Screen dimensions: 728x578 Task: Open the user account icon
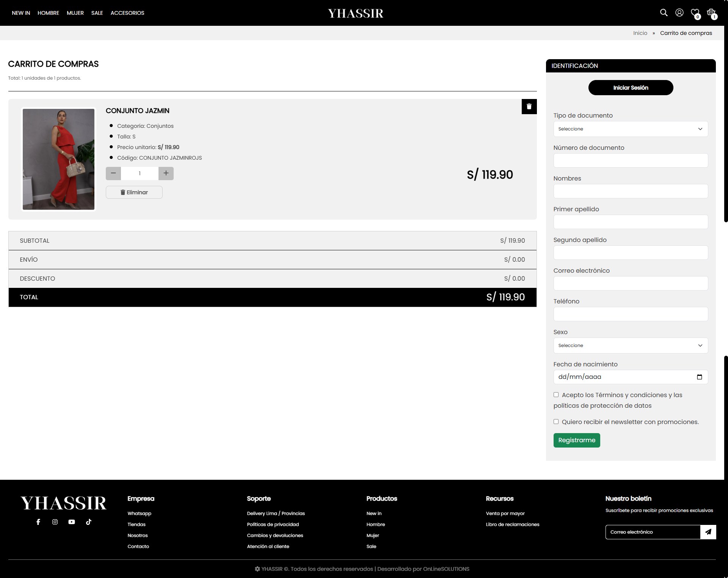679,13
